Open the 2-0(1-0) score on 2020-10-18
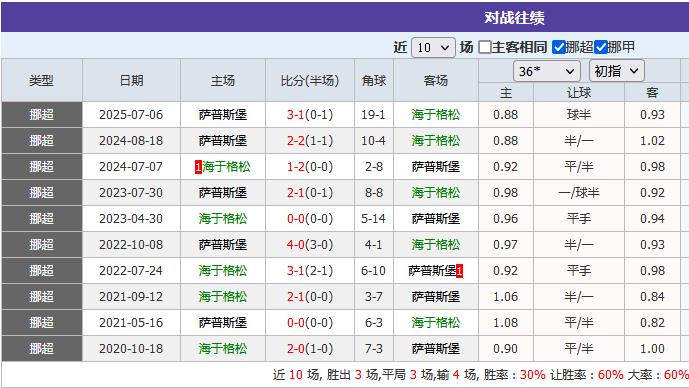Screen dimensions: 689x388 (x=310, y=348)
